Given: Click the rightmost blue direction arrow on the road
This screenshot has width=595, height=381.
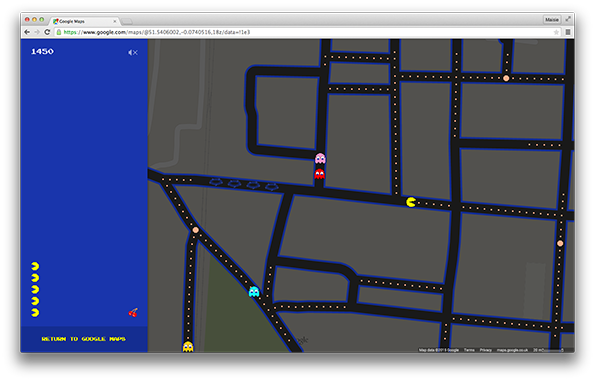Looking at the screenshot, I should [272, 186].
